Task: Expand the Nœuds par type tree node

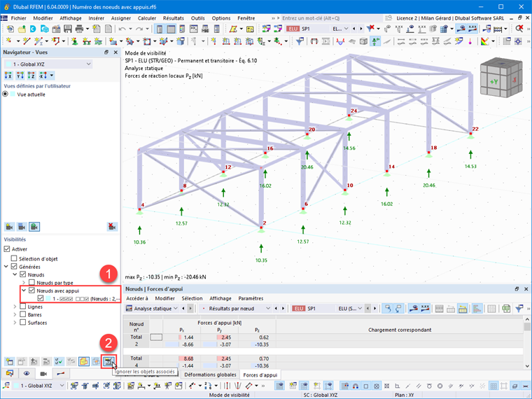Action: 24,283
